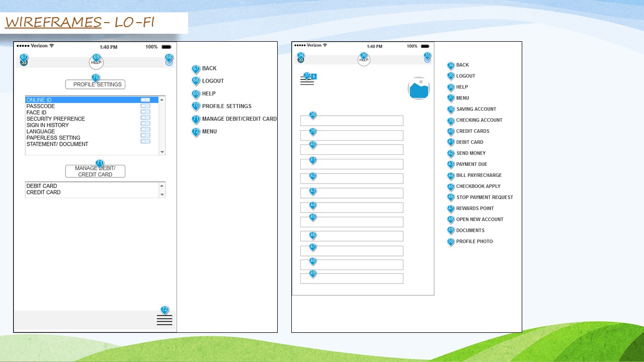
Task: Toggle the FACE ID switch
Action: [x=145, y=112]
